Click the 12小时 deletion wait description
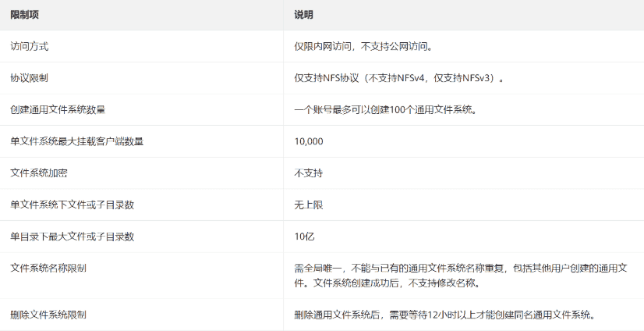Image resolution: width=644 pixels, height=331 pixels. coord(445,315)
